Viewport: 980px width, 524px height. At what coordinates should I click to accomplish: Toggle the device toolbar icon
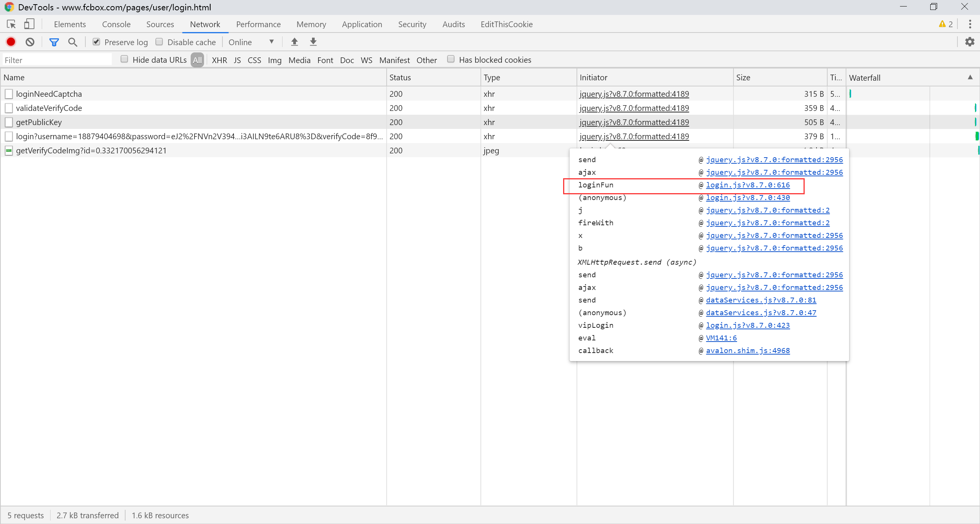click(x=29, y=24)
